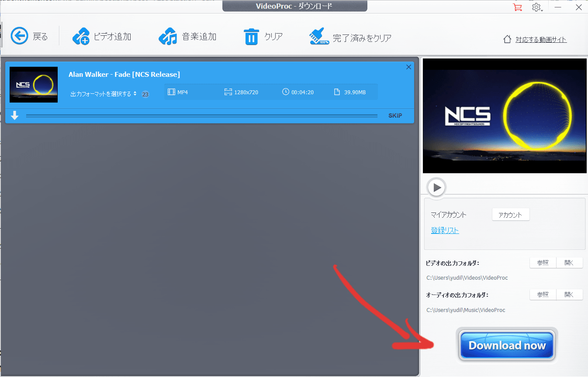Open the shopping cart icon in title bar
Screen dimensions: 588x377
click(518, 7)
